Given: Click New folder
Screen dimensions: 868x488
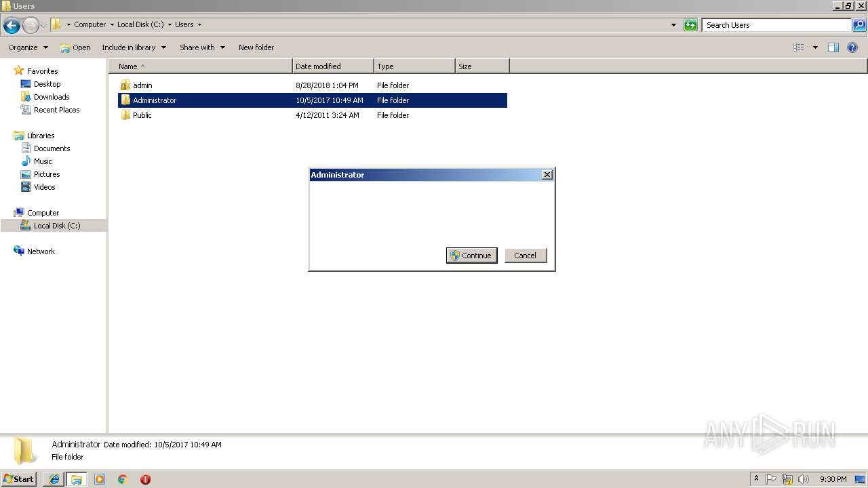Looking at the screenshot, I should 256,47.
